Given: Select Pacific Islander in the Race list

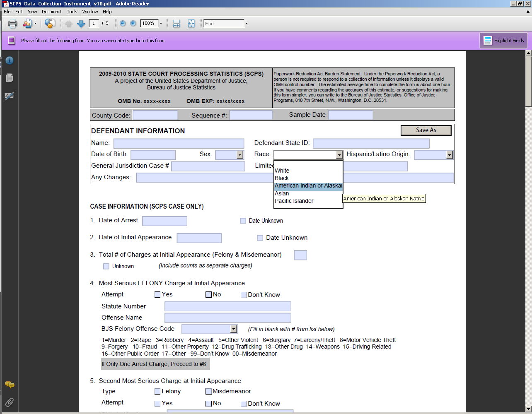Looking at the screenshot, I should pos(308,201).
